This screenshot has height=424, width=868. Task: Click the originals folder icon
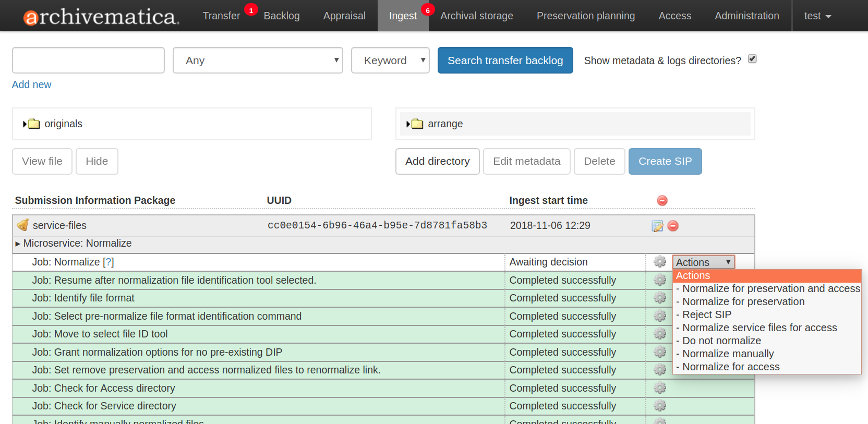point(34,124)
